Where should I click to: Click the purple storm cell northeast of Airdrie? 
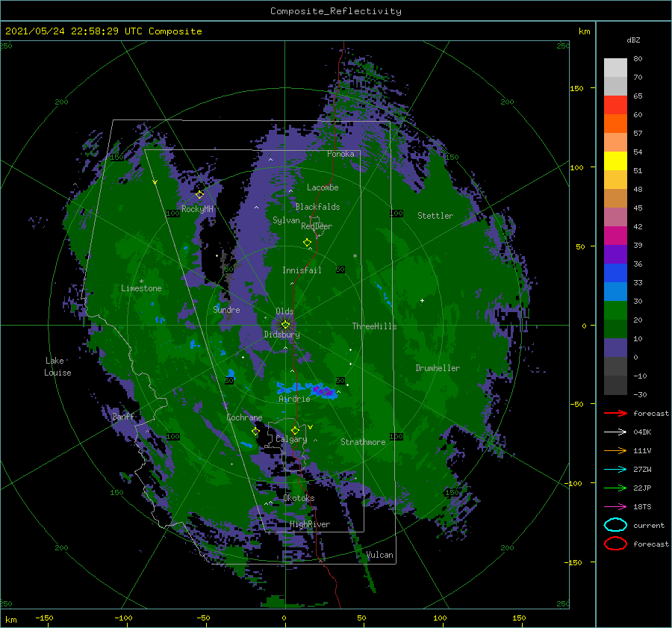pos(323,391)
